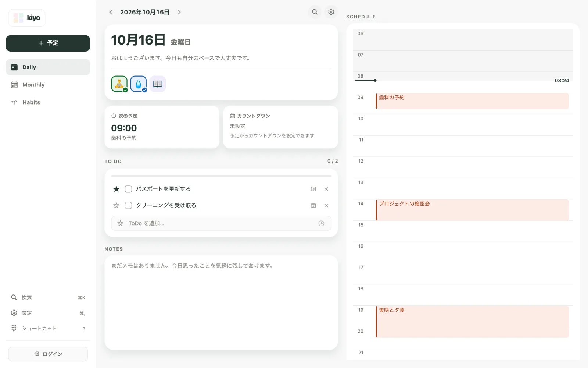
Task: Click the 08:24 current time marker
Action: (562, 81)
